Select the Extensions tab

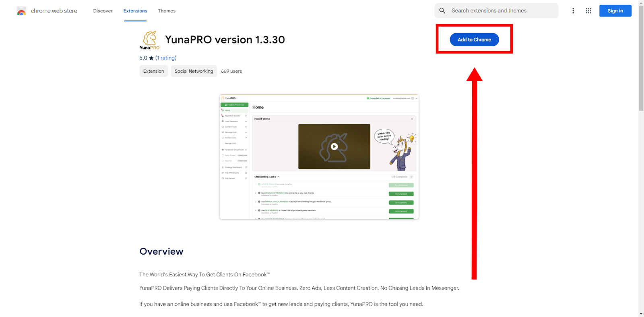pyautogui.click(x=135, y=11)
